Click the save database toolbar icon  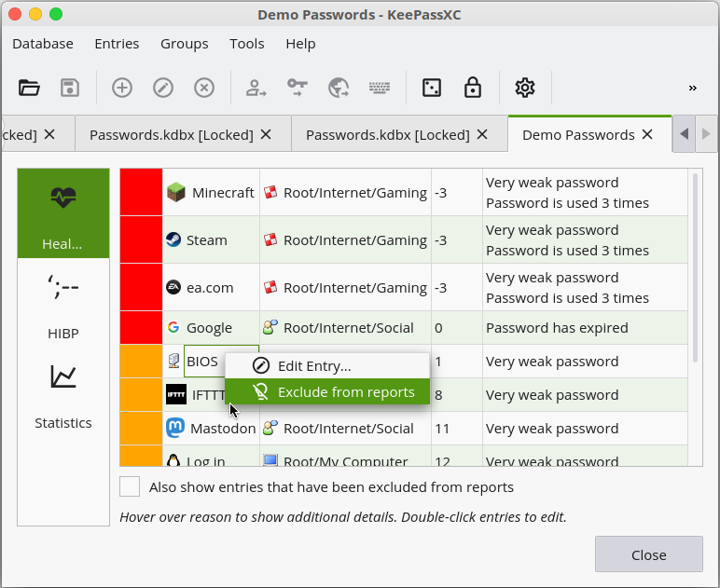tap(70, 88)
